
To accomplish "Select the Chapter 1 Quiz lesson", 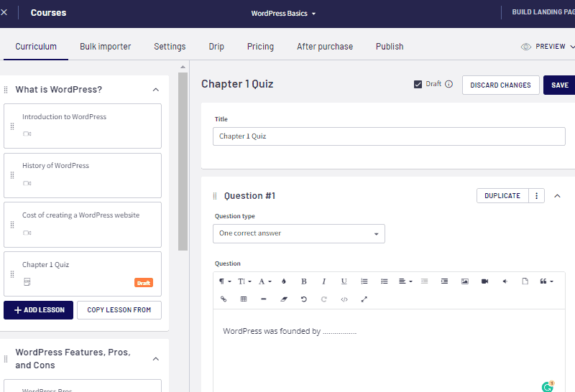I will point(83,274).
